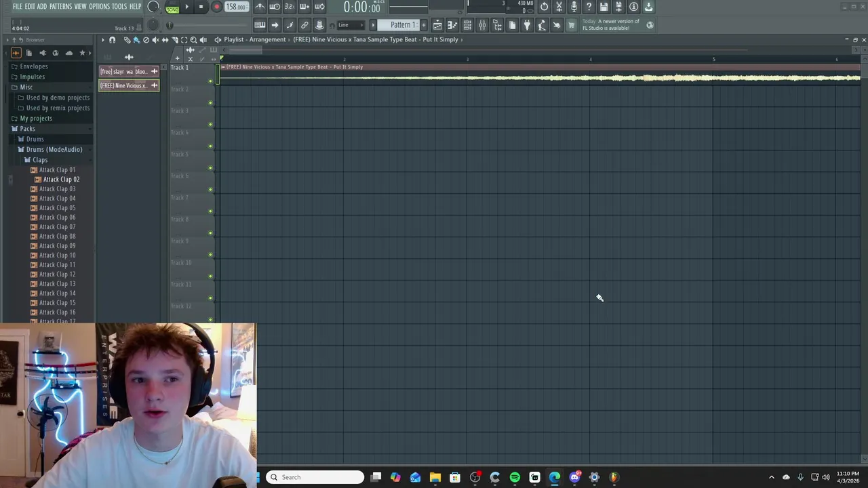Mute Track 2 with its green light
This screenshot has height=488, width=868.
210,103
